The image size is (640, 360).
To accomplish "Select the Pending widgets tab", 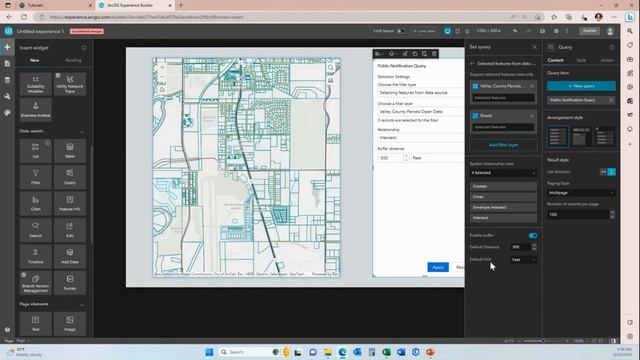I will pyautogui.click(x=73, y=60).
